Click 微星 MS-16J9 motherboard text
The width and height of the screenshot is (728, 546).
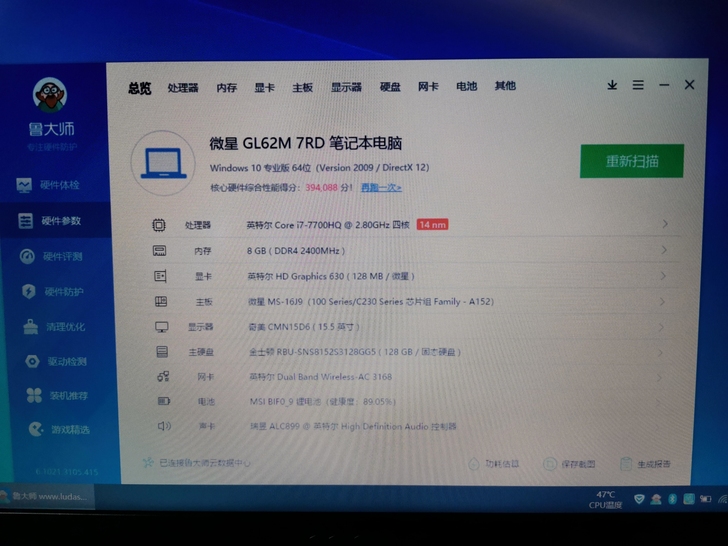370,302
